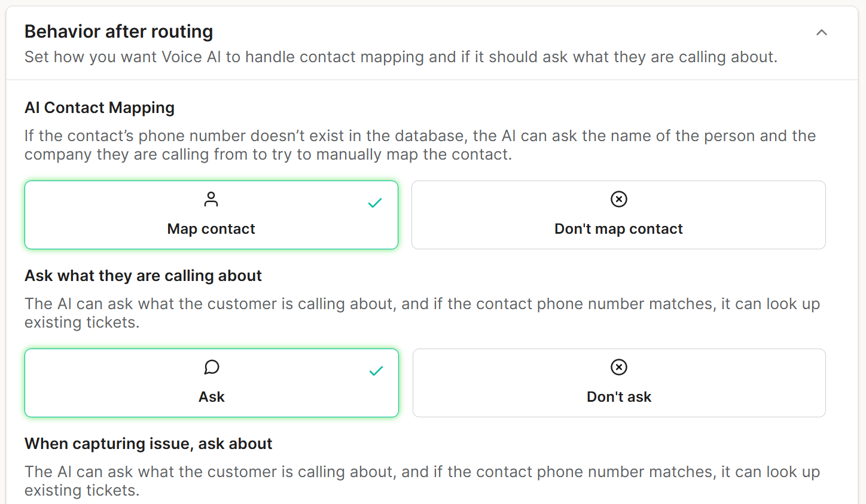Viewport: 866px width, 504px height.
Task: Click the 'Behavior after routing' title
Action: click(118, 32)
